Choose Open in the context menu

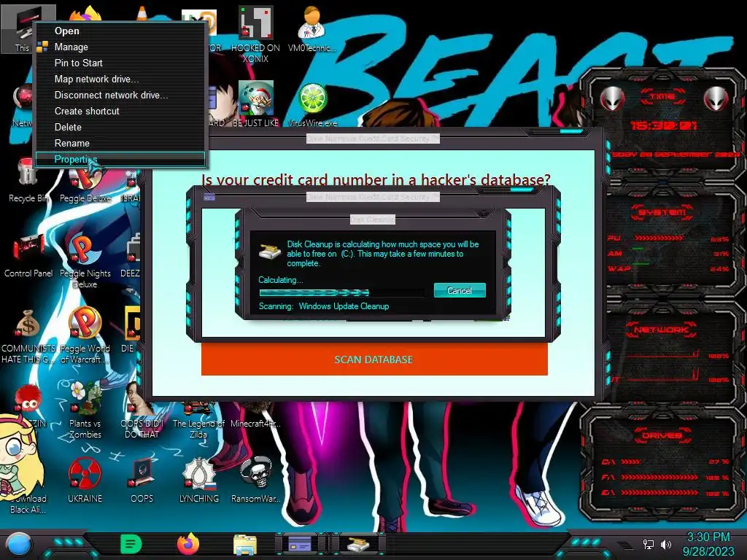(x=121, y=31)
